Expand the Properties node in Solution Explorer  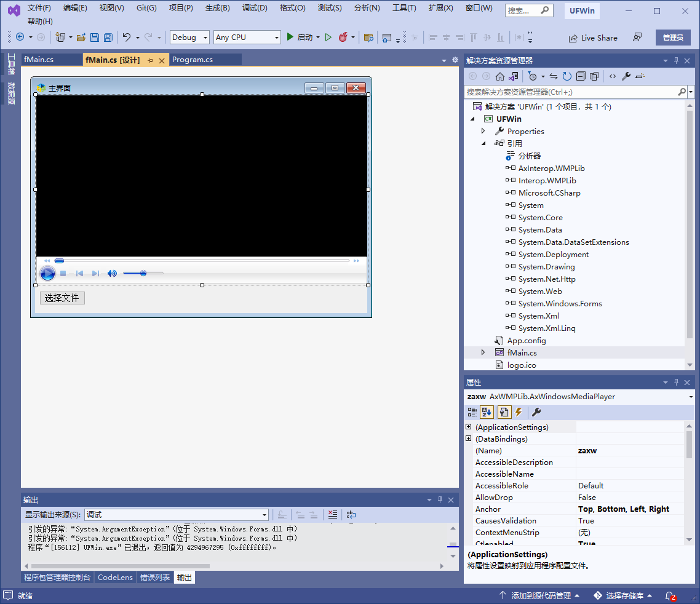[483, 131]
